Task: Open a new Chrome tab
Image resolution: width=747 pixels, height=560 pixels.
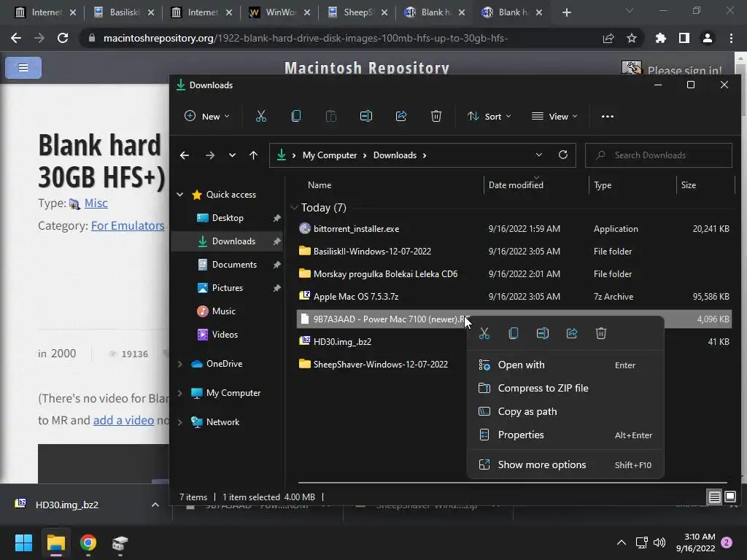Action: click(566, 13)
